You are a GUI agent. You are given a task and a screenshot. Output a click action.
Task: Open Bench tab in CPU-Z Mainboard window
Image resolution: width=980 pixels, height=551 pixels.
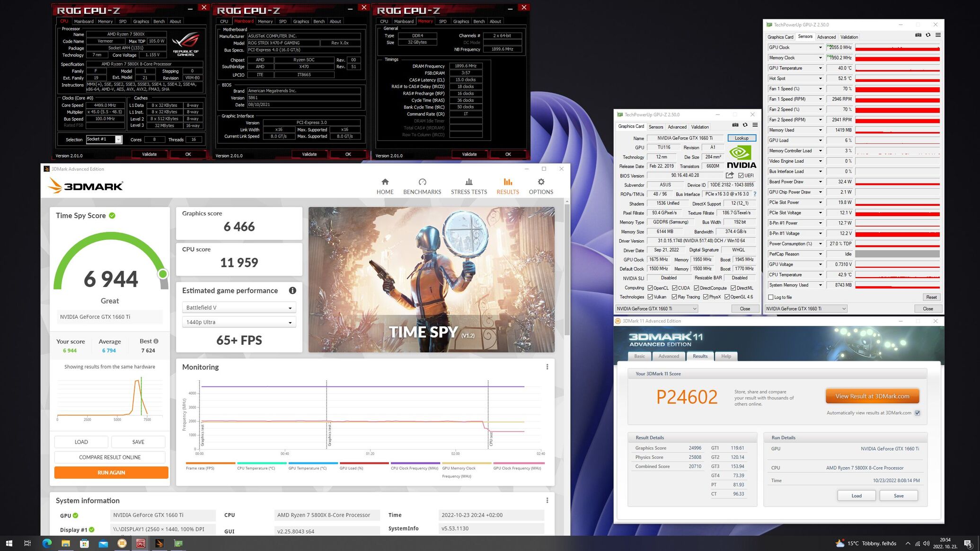319,21
